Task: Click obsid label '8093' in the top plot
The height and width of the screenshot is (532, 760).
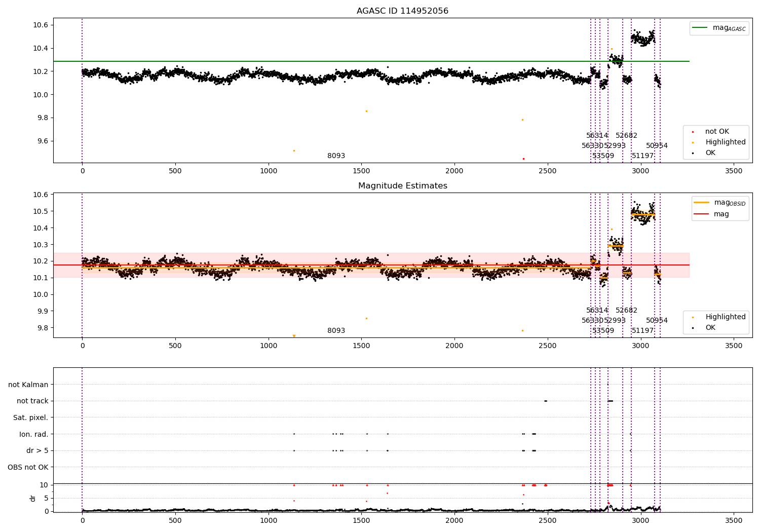Action: click(x=336, y=156)
